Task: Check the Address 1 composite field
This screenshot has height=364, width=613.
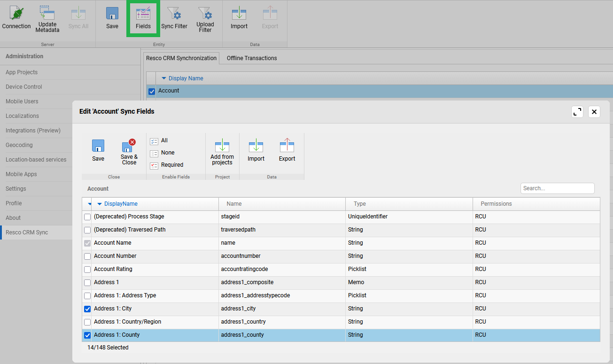Action: click(87, 283)
